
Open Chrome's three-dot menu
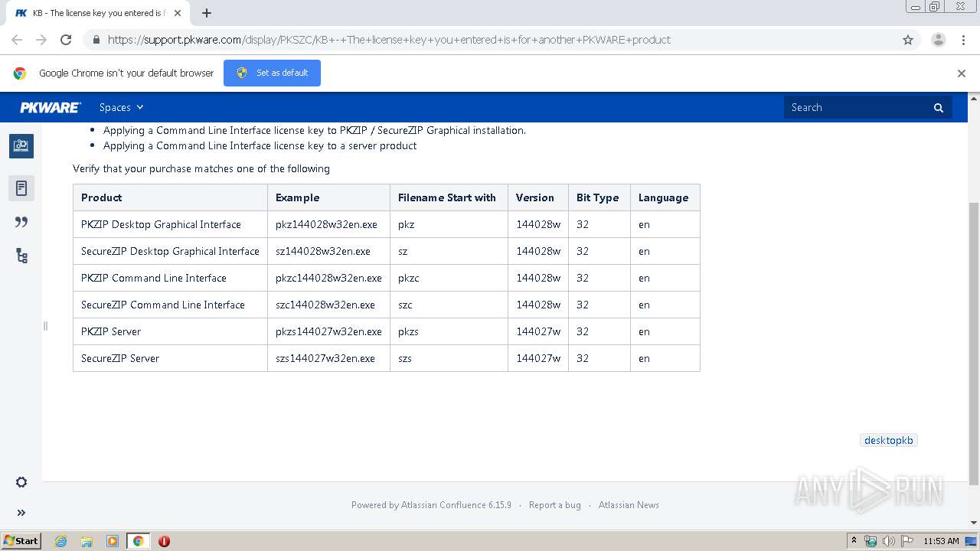[x=963, y=40]
